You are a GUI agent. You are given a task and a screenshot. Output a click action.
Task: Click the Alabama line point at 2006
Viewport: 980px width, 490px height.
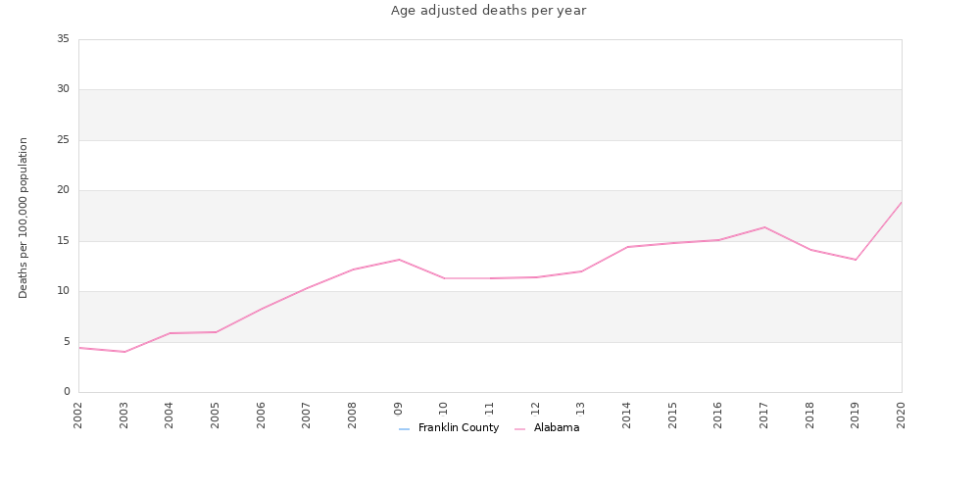[x=262, y=309]
